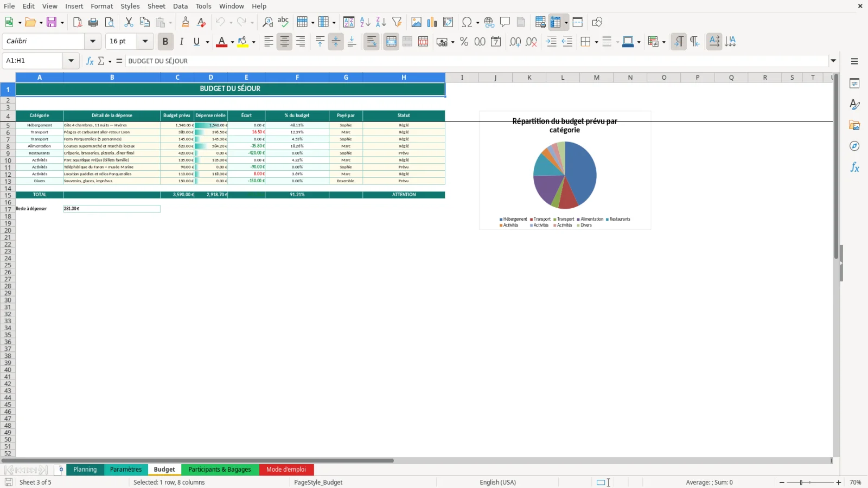The height and width of the screenshot is (488, 868).
Task: Click the Name Box cell reference field
Action: click(33, 61)
